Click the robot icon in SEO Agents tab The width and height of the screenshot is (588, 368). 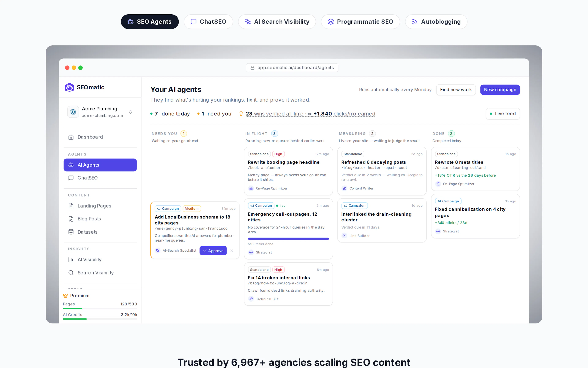point(131,22)
